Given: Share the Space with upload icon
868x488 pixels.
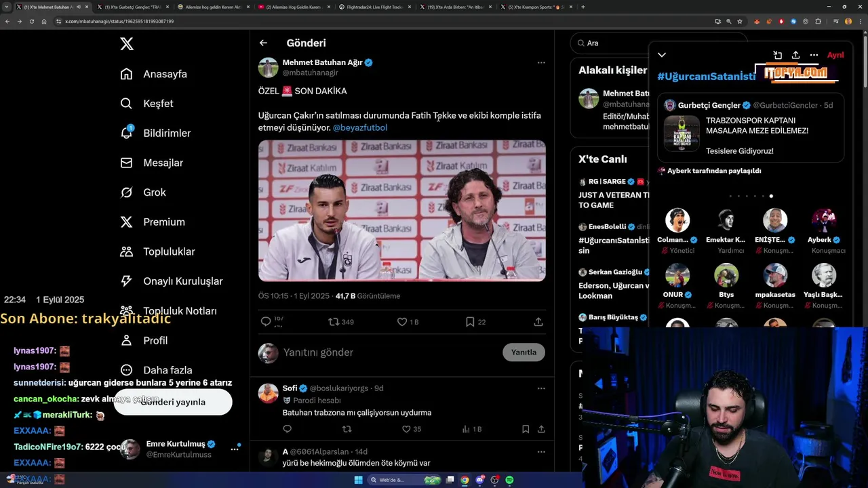Looking at the screenshot, I should pos(795,55).
